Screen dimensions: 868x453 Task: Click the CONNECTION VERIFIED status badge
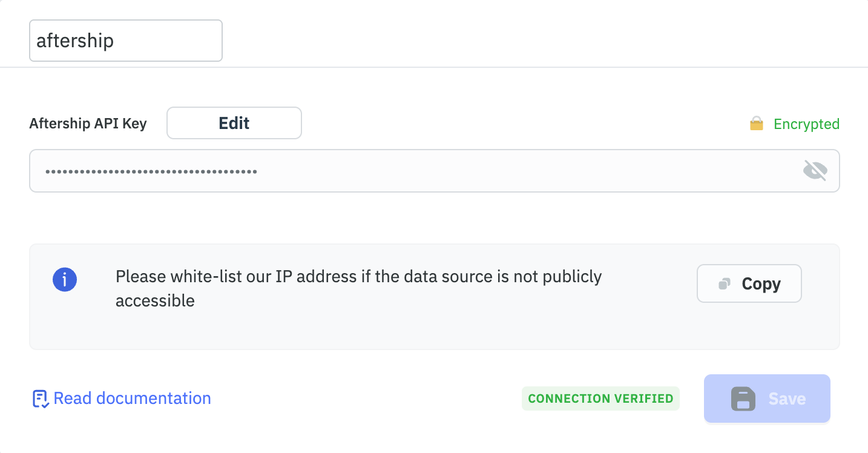(600, 398)
